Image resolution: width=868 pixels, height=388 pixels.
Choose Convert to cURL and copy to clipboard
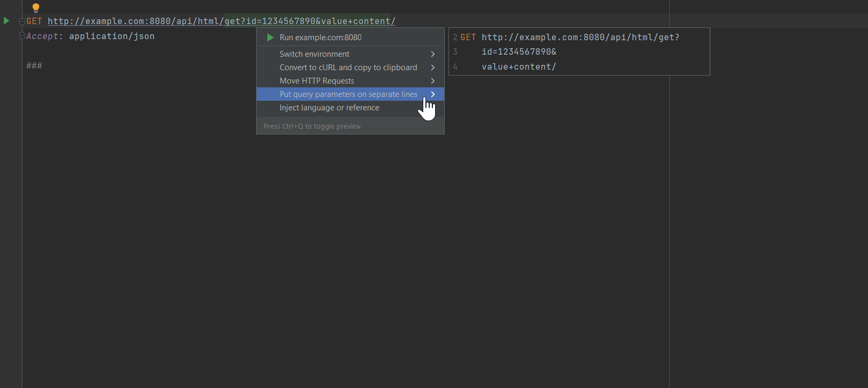(x=348, y=67)
